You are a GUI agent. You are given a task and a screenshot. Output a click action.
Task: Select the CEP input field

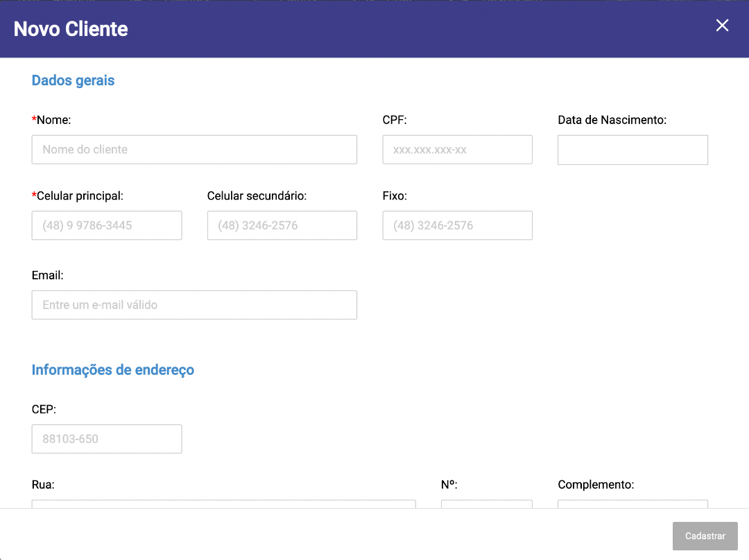(107, 439)
